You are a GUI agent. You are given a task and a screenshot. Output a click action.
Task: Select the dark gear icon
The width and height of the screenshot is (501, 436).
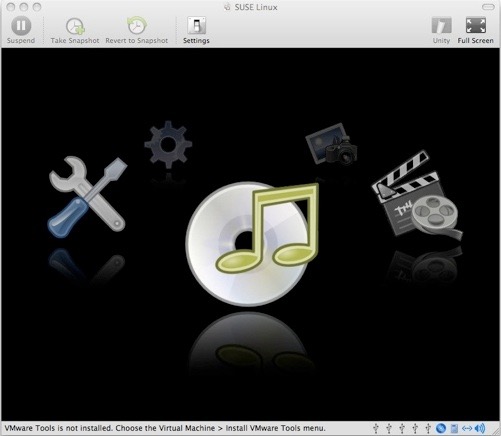tap(168, 145)
